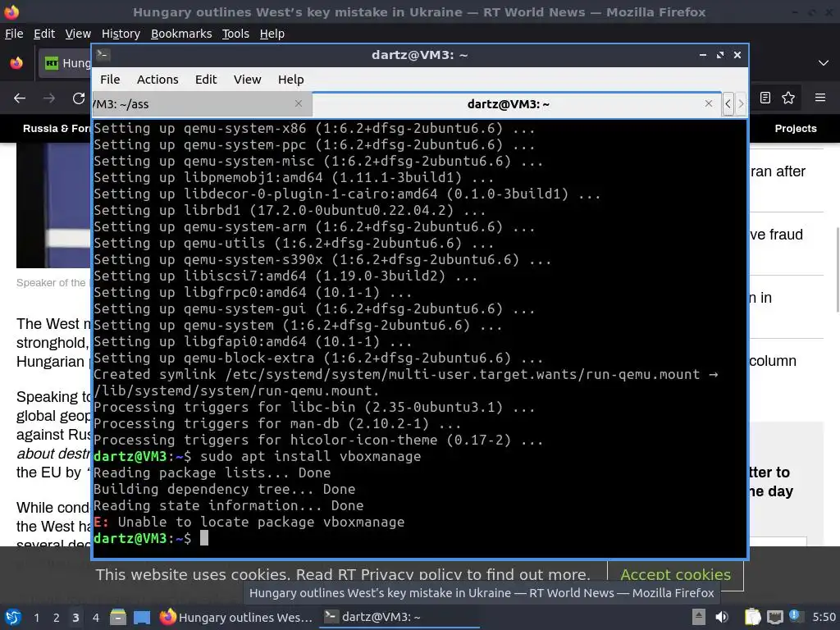Reload the page in Firefox
This screenshot has height=630, width=840.
pyautogui.click(x=79, y=98)
